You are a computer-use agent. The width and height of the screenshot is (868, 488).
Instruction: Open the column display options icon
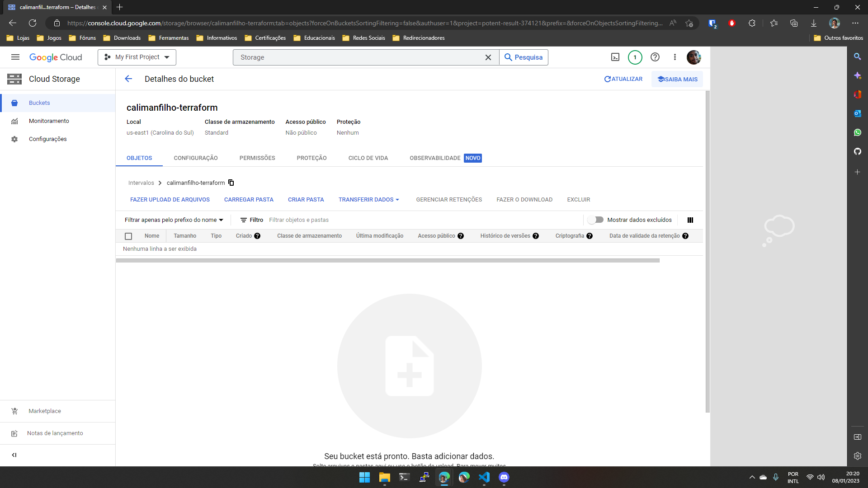coord(690,220)
